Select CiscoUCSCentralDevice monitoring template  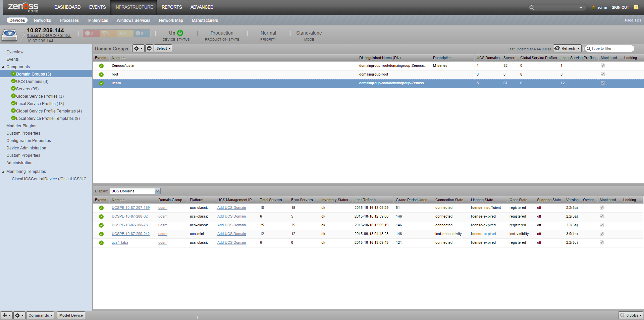pyautogui.click(x=51, y=179)
